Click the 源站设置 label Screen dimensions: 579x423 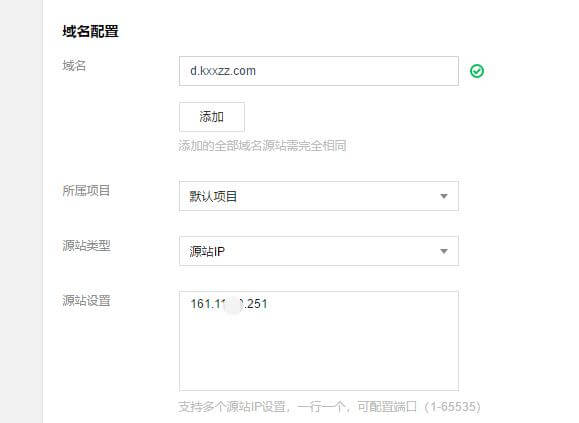point(86,300)
